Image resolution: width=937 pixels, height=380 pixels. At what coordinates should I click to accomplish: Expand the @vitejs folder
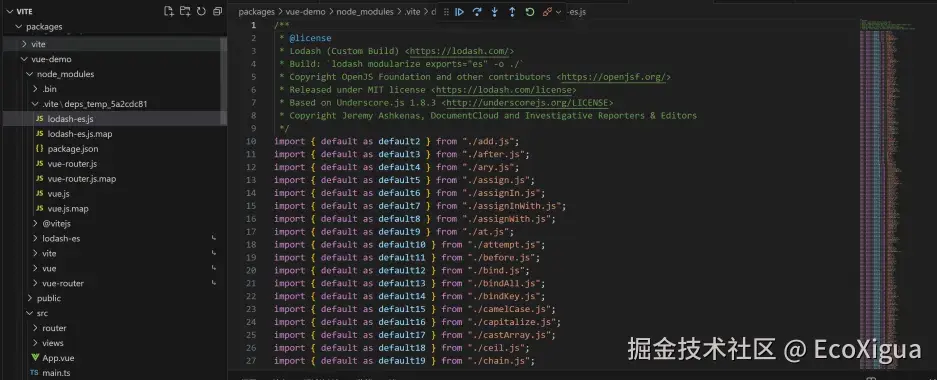(35, 223)
